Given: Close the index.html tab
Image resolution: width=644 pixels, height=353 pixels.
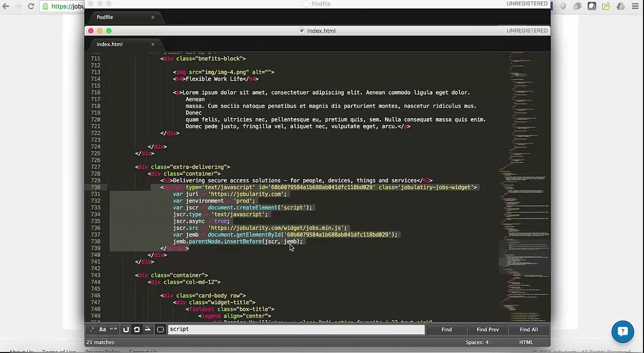Looking at the screenshot, I should [x=153, y=44].
